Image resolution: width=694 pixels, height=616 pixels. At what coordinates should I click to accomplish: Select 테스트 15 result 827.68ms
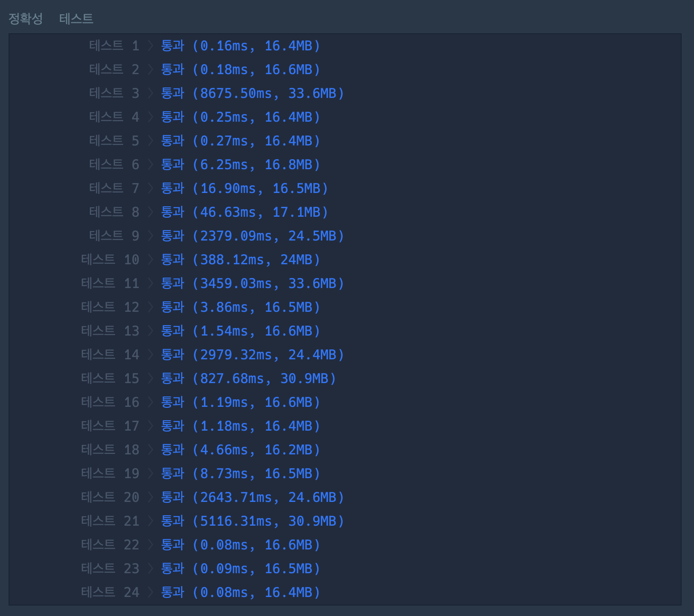pos(249,378)
